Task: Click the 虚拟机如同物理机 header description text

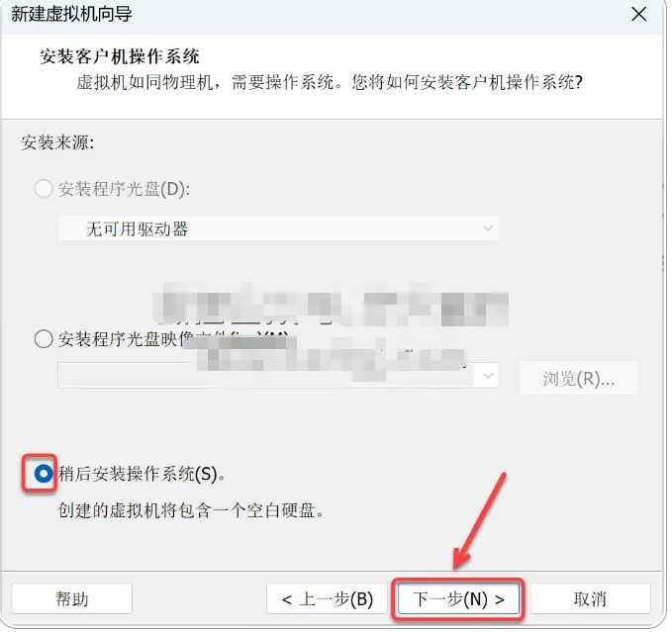Action: coord(330,82)
